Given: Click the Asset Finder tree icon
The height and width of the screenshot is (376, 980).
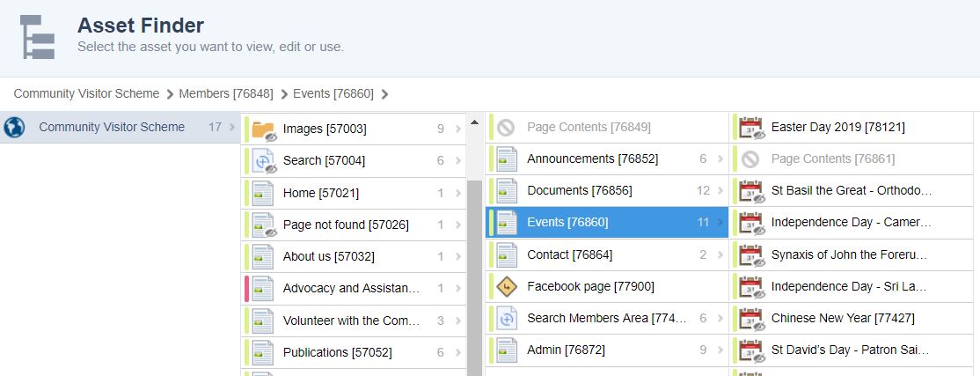Looking at the screenshot, I should coord(37,36).
